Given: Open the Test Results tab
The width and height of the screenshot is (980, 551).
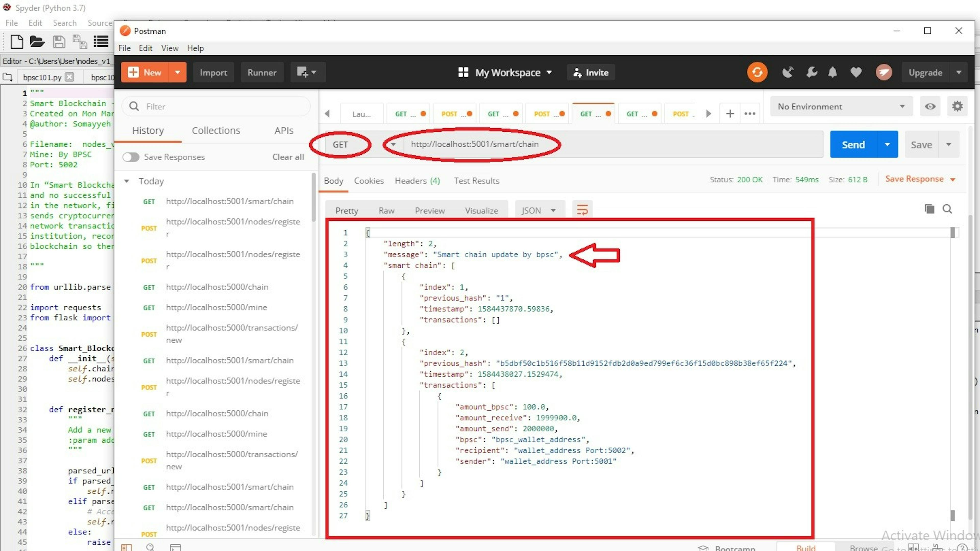Looking at the screenshot, I should point(476,181).
